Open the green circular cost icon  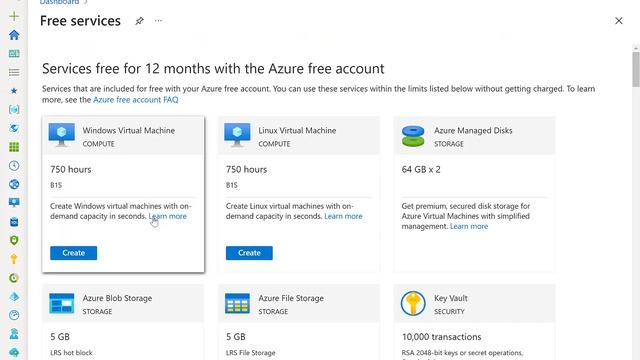coord(14,278)
